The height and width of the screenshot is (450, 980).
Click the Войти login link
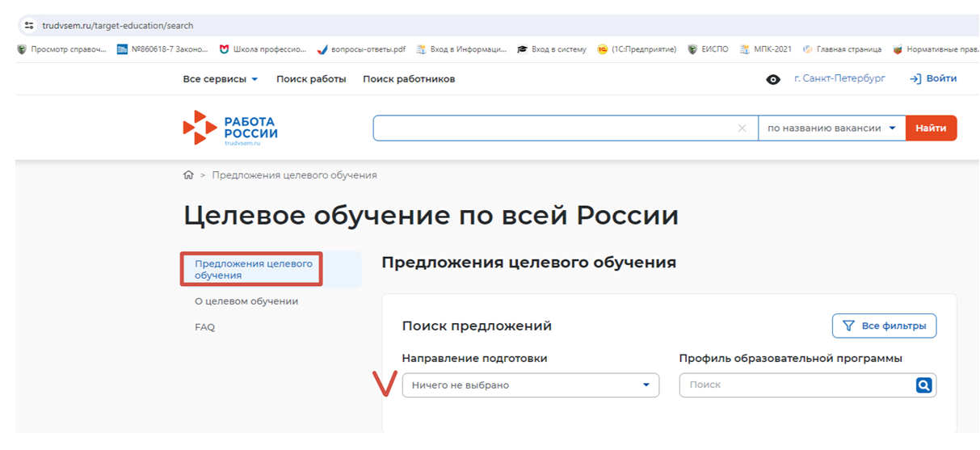pyautogui.click(x=933, y=79)
